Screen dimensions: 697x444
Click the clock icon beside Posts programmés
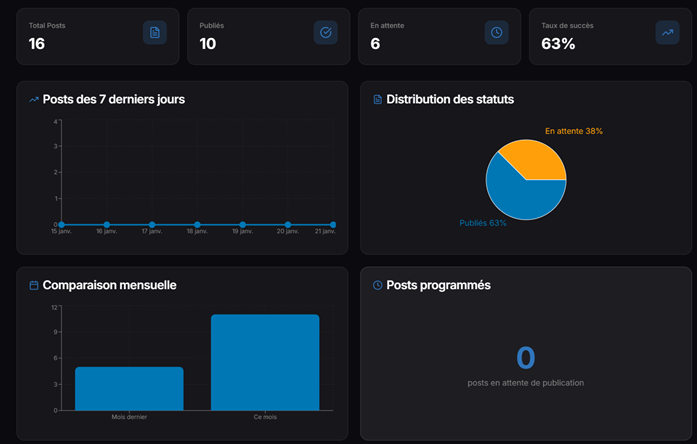click(377, 285)
